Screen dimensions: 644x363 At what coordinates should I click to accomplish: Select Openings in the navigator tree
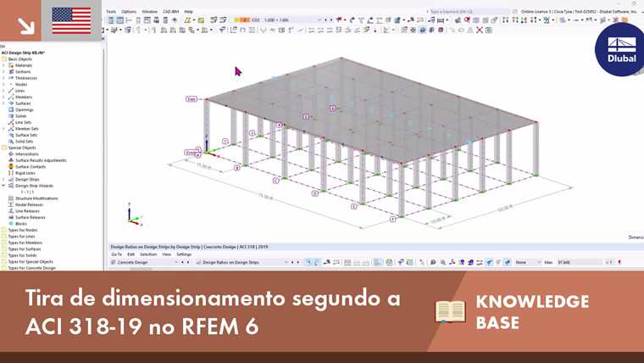pos(25,109)
